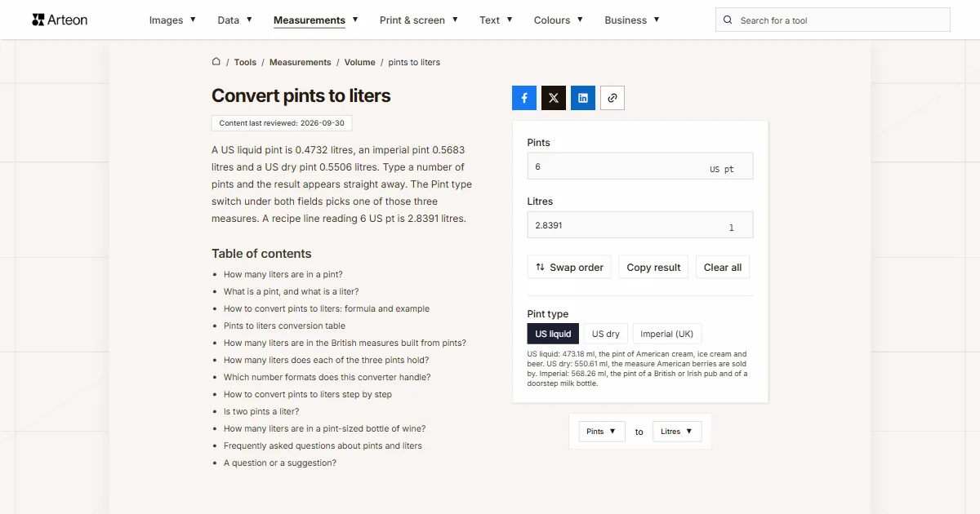Open the Business menu
Viewport: 980px width, 514px height.
coord(632,20)
